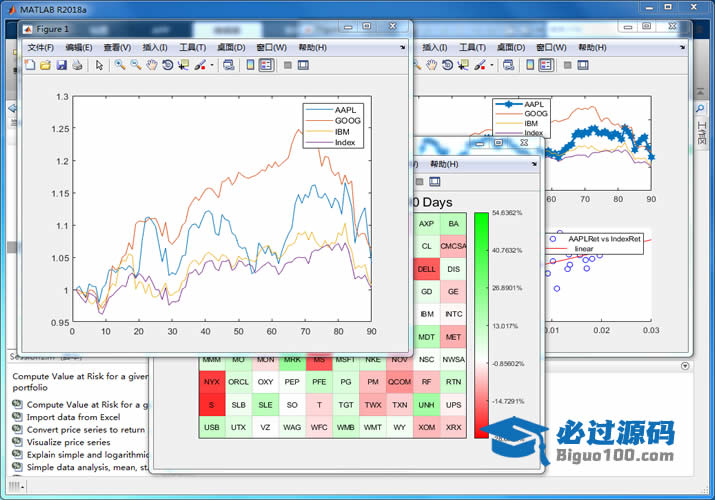The height and width of the screenshot is (500, 715).
Task: Click Pan hand tool in back figure toolbar
Action: pos(431,65)
